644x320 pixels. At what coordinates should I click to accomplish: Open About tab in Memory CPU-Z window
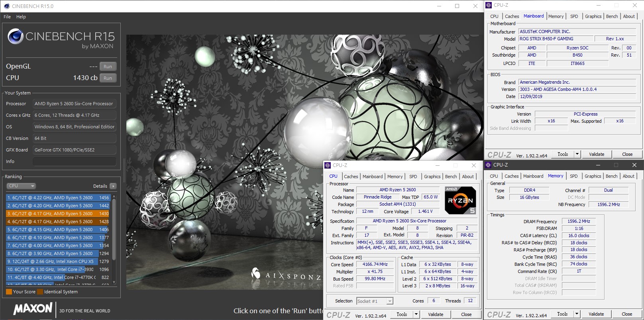628,176
